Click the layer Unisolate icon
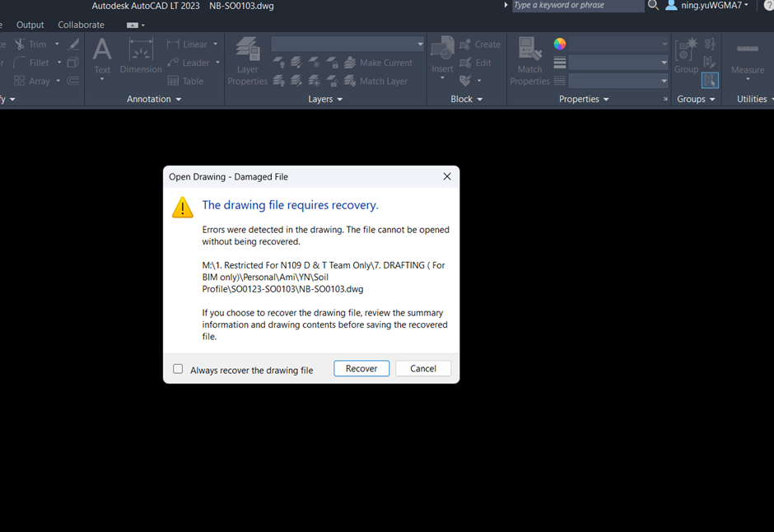 (296, 81)
